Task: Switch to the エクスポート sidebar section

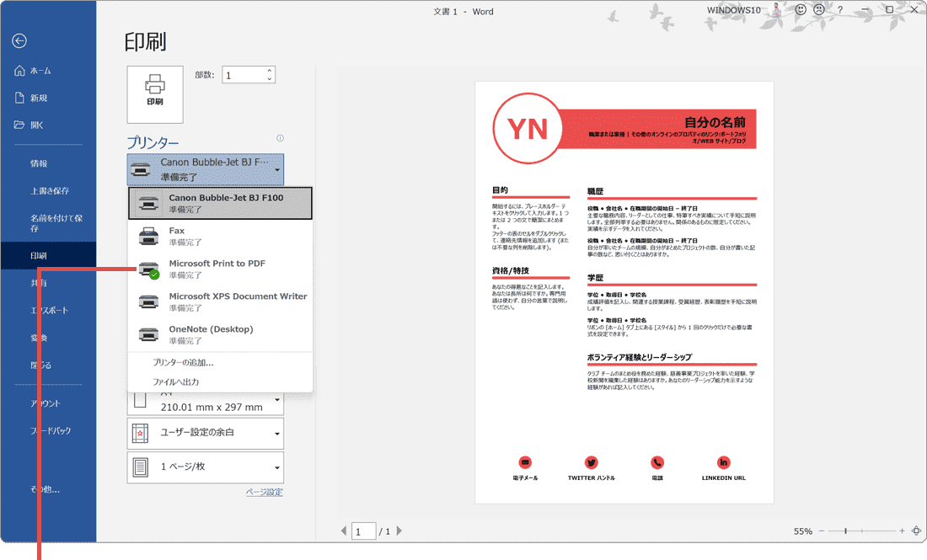Action: (x=48, y=312)
